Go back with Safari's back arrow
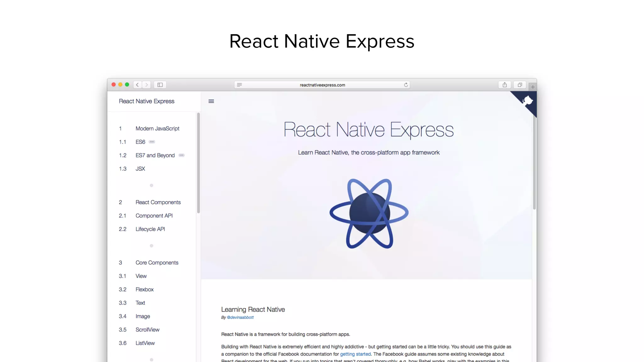The width and height of the screenshot is (644, 362). [137, 85]
